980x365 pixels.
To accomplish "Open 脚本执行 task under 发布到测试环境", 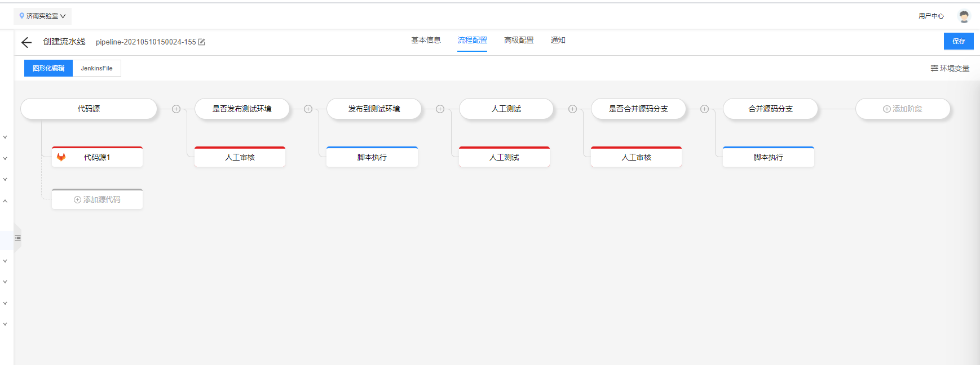I will click(x=372, y=157).
